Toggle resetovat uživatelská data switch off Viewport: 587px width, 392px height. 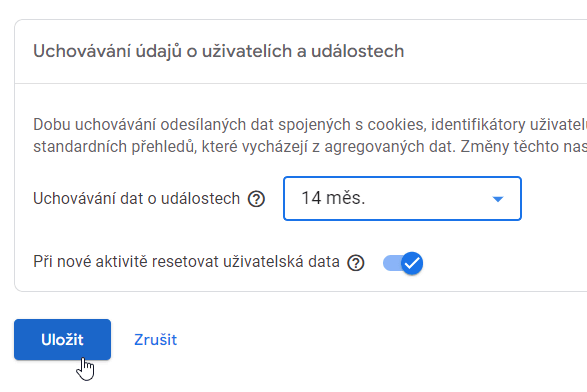(403, 263)
